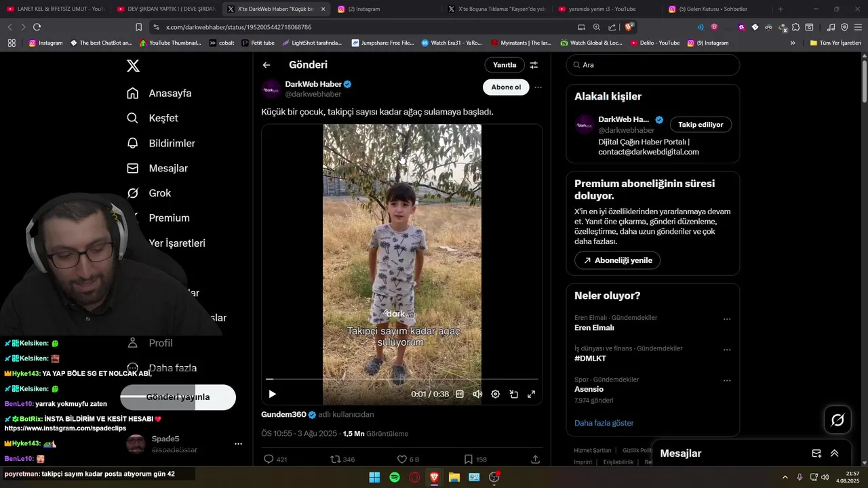The height and width of the screenshot is (488, 868).
Task: Open Gundem360 source account link
Action: click(x=283, y=414)
